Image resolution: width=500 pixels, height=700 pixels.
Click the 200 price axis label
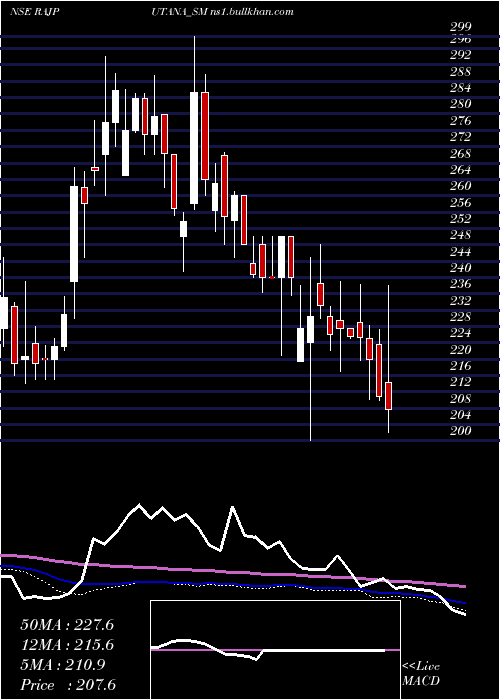(x=461, y=431)
